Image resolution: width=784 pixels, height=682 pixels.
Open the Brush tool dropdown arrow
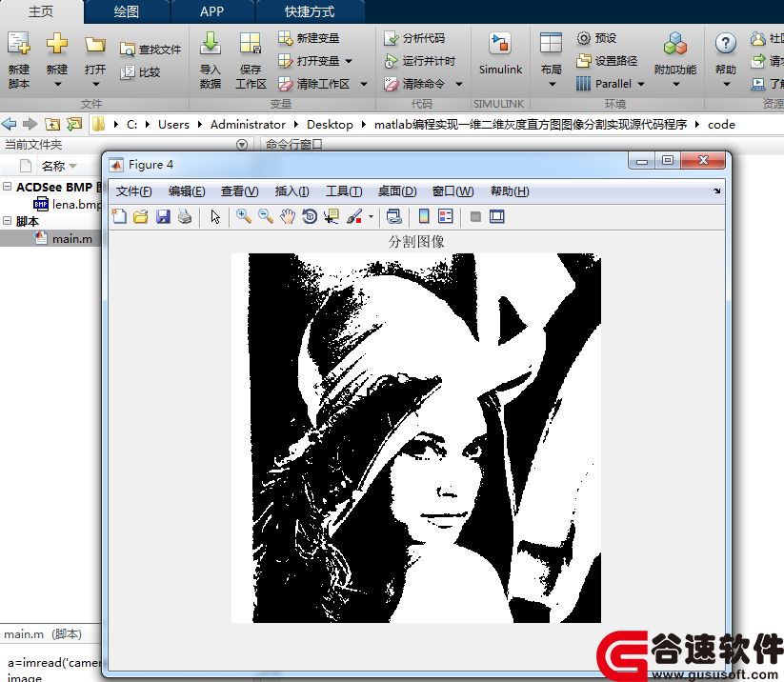pyautogui.click(x=371, y=217)
